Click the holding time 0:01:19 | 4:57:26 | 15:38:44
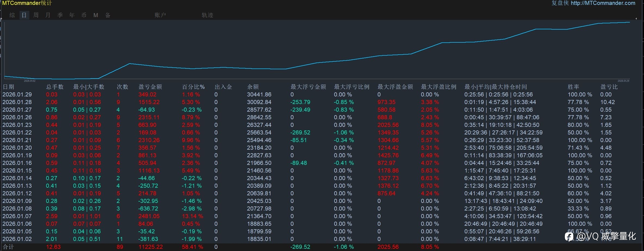Viewport: 644px width, 251px height. point(500,102)
